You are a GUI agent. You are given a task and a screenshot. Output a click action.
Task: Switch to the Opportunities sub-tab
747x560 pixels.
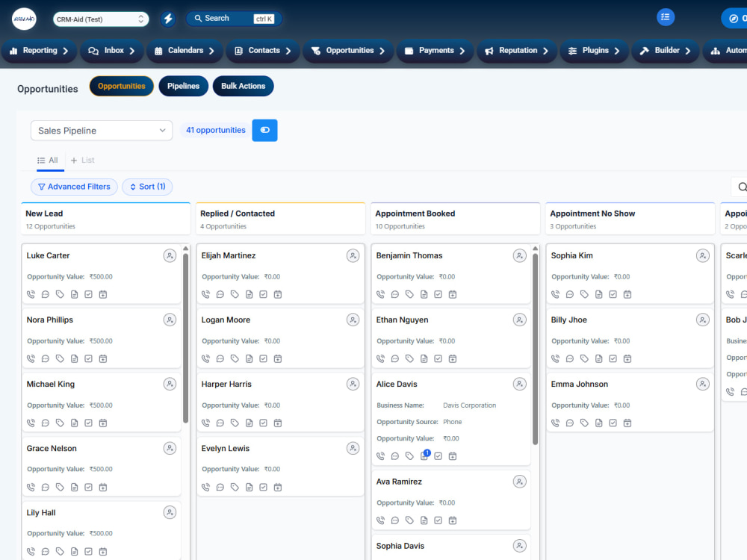[x=122, y=86]
